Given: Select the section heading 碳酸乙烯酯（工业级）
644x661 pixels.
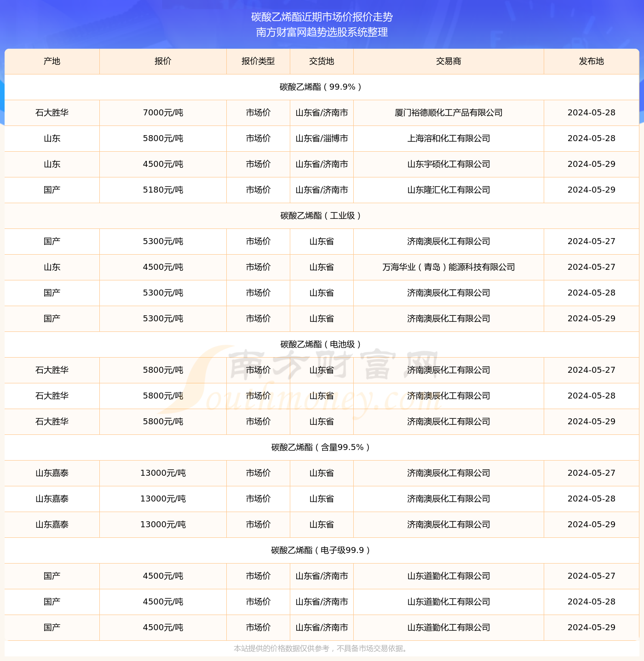Looking at the screenshot, I should pyautogui.click(x=322, y=216).
